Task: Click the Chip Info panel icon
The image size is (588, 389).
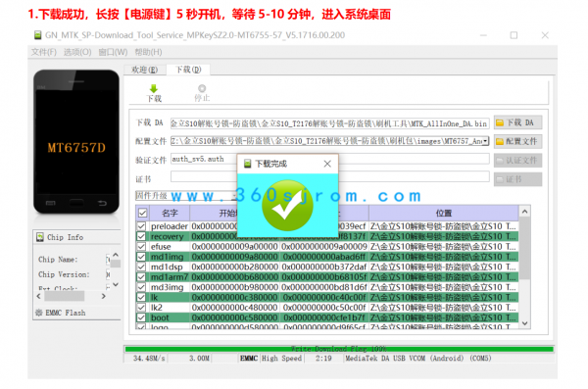Action: click(x=40, y=237)
